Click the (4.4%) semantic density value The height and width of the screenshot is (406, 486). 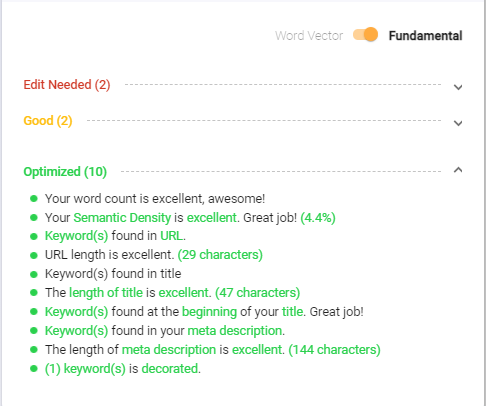pyautogui.click(x=318, y=218)
